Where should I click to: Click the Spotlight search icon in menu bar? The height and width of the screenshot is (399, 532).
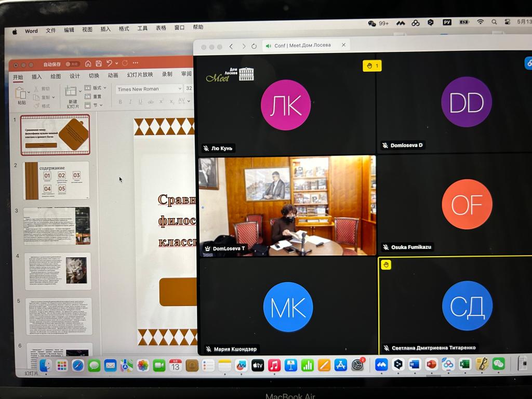coord(494,22)
